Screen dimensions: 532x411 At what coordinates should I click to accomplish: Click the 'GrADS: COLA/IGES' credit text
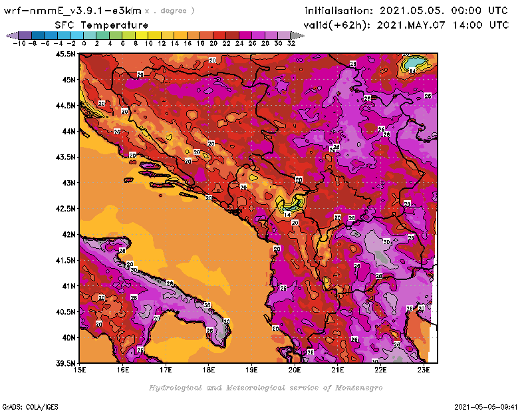pyautogui.click(x=30, y=407)
